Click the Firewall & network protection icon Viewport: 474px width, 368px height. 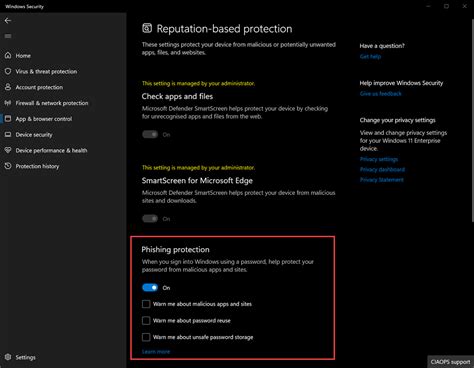[x=8, y=103]
